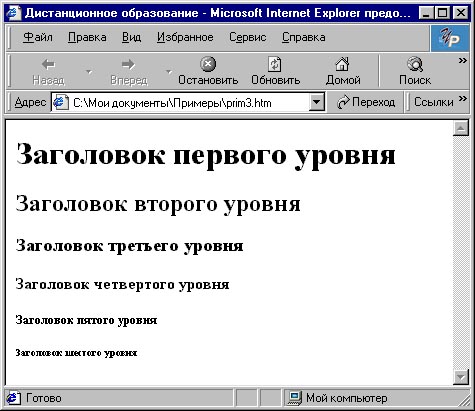This screenshot has height=411, width=475.
Task: Click the Ссылки links toolbar label
Action: 434,102
